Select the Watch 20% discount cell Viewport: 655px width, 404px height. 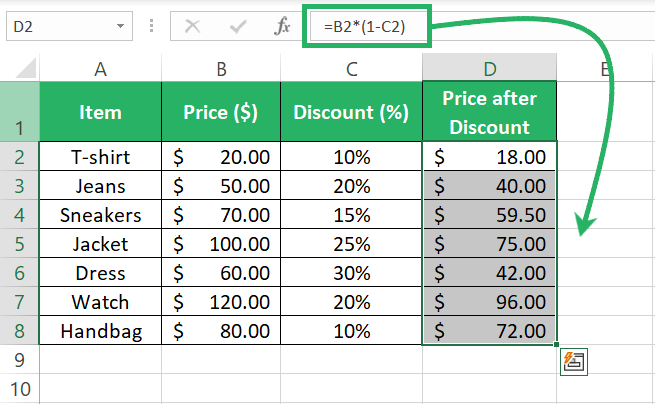click(351, 301)
